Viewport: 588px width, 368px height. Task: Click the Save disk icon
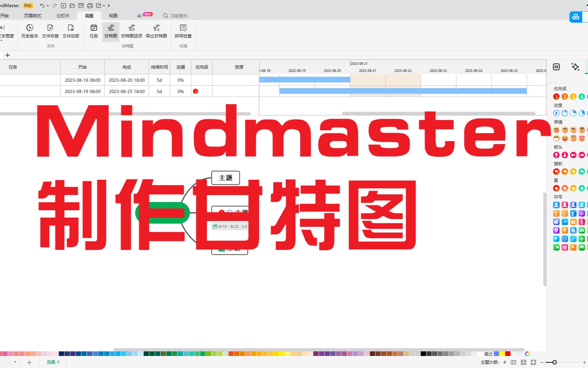coord(81,6)
